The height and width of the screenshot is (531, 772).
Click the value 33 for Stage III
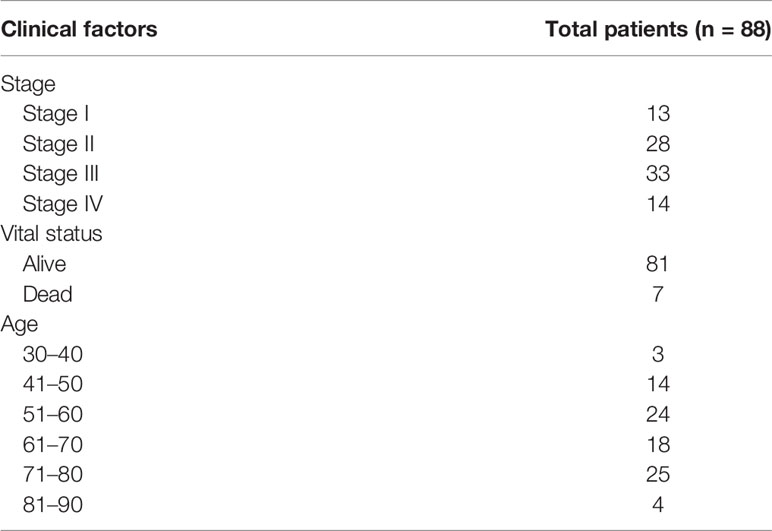point(658,174)
